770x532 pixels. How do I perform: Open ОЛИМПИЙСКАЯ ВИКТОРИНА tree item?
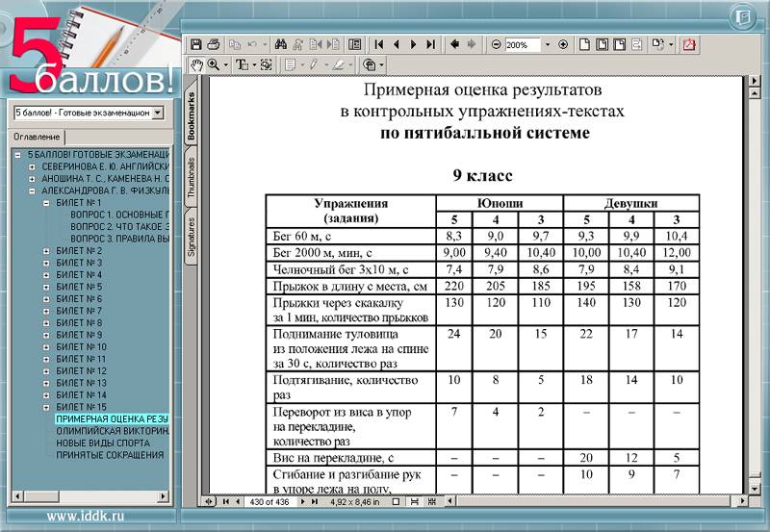pos(113,431)
